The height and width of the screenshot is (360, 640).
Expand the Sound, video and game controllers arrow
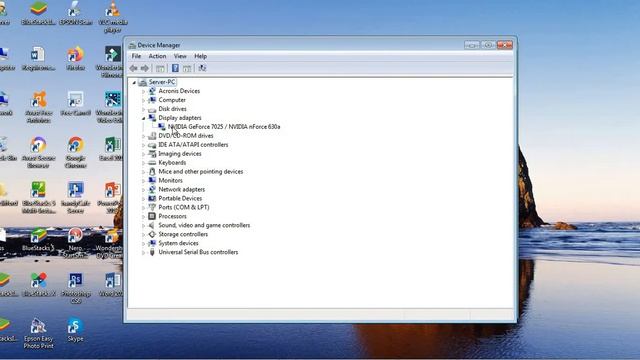tap(143, 226)
